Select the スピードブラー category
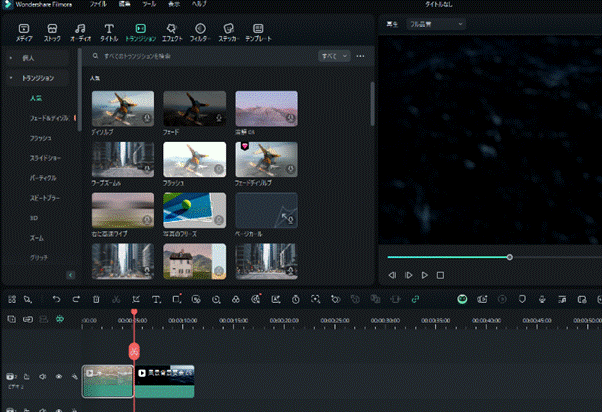 [x=45, y=198]
